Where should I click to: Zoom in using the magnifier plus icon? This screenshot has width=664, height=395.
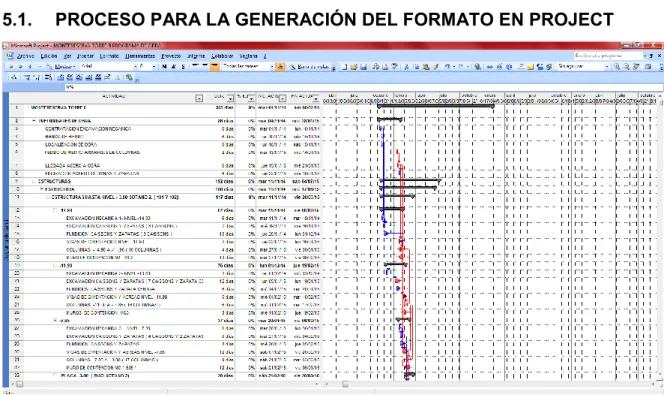[x=617, y=66]
